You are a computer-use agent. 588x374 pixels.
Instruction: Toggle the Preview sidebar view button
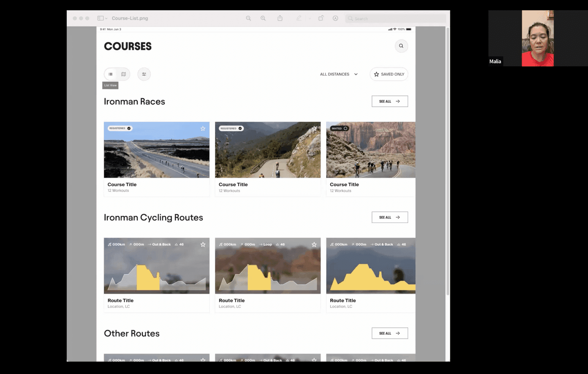pos(100,18)
